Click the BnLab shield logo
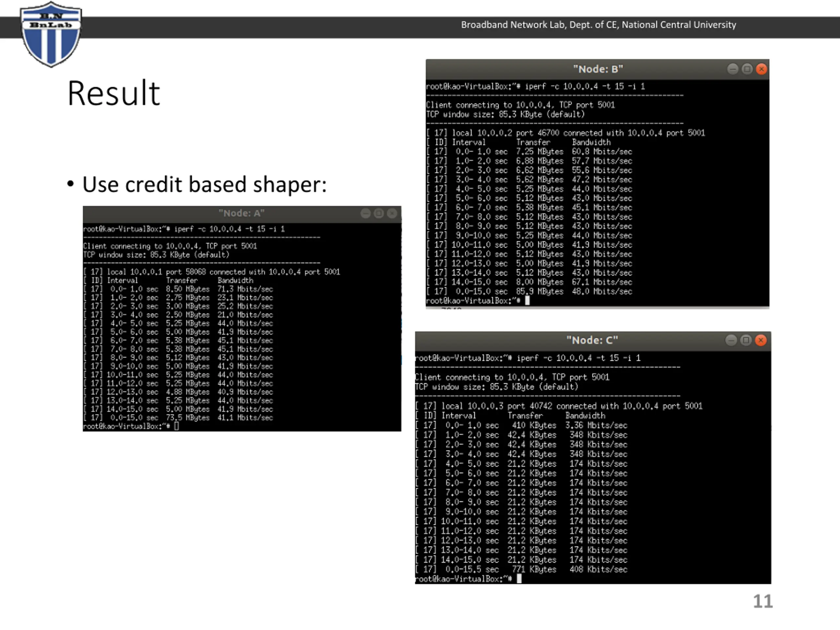 51,34
